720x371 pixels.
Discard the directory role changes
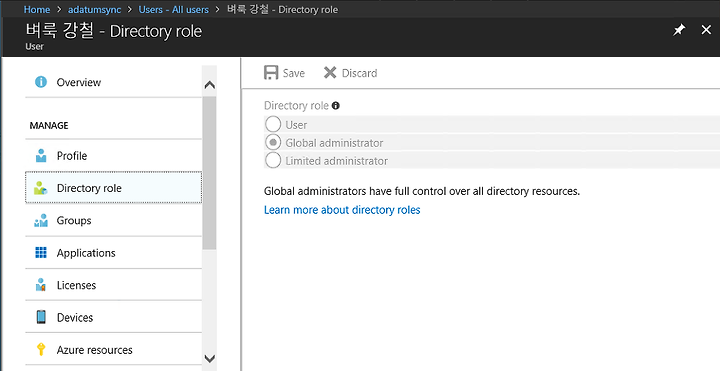click(350, 73)
